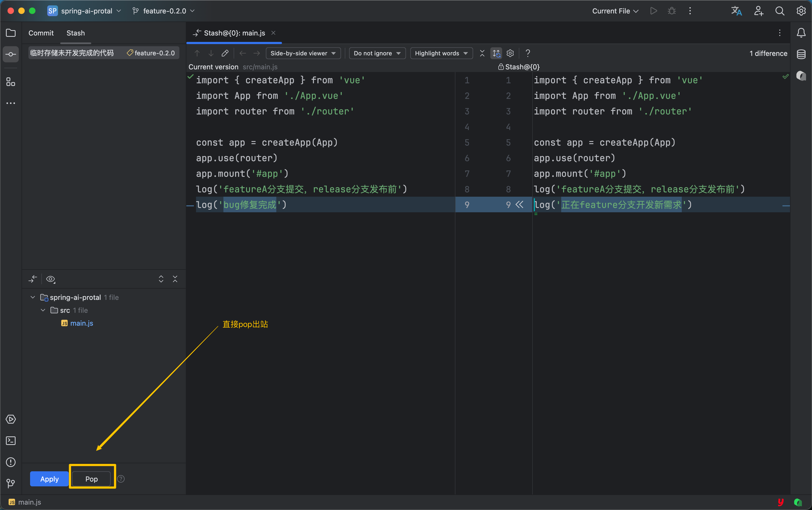Open the Side-by-side viewer dropdown
Image resolution: width=812 pixels, height=510 pixels.
(303, 53)
